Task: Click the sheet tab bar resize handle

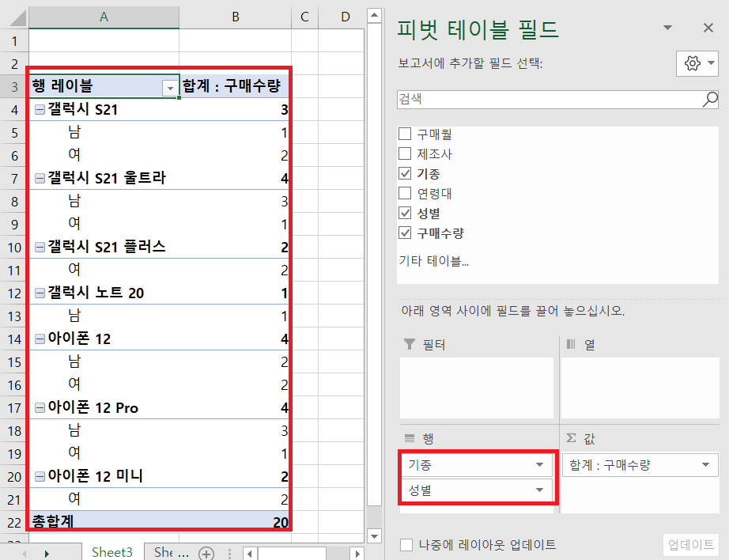Action: tap(229, 554)
